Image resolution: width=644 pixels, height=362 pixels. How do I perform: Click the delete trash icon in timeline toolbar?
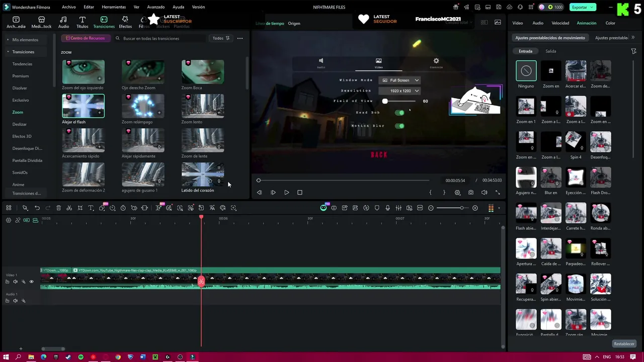(58, 208)
